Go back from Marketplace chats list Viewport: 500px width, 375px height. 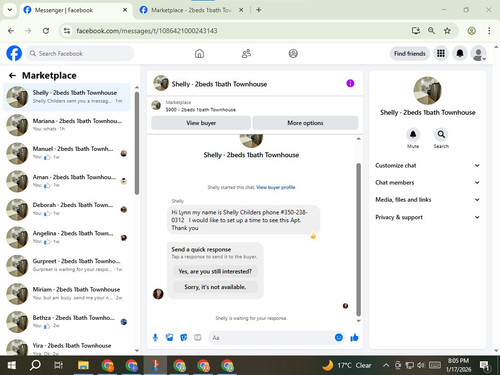point(12,76)
